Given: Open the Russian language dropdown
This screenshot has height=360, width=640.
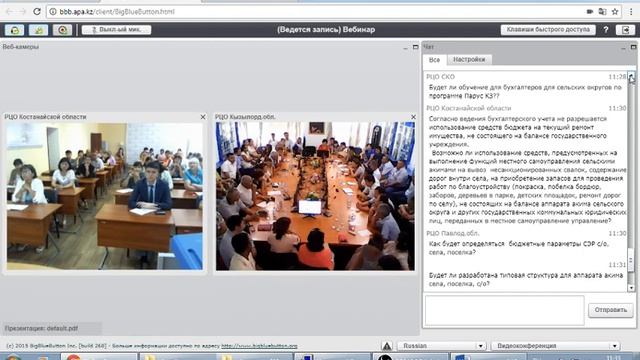Looking at the screenshot, I should [x=442, y=346].
